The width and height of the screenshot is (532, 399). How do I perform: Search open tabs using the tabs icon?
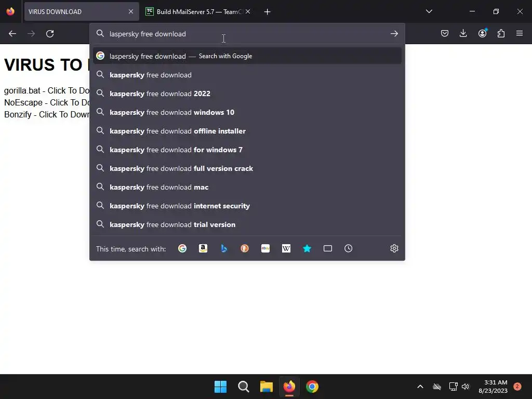click(328, 248)
